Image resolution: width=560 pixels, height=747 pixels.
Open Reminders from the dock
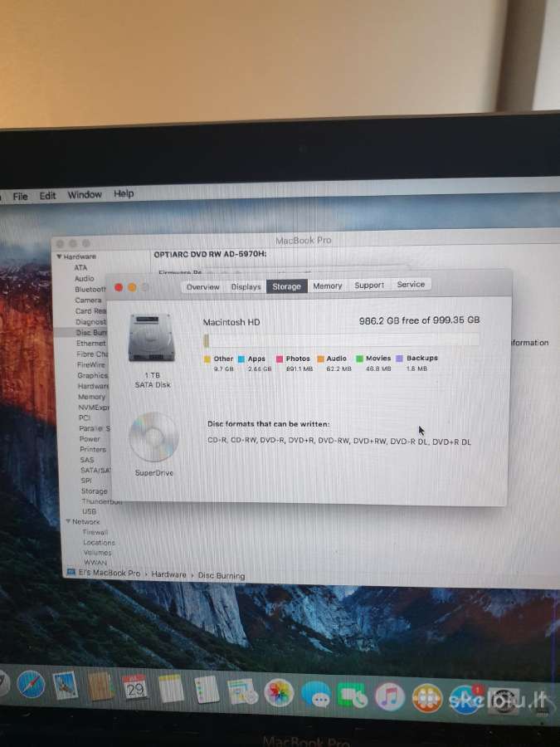[x=207, y=690]
